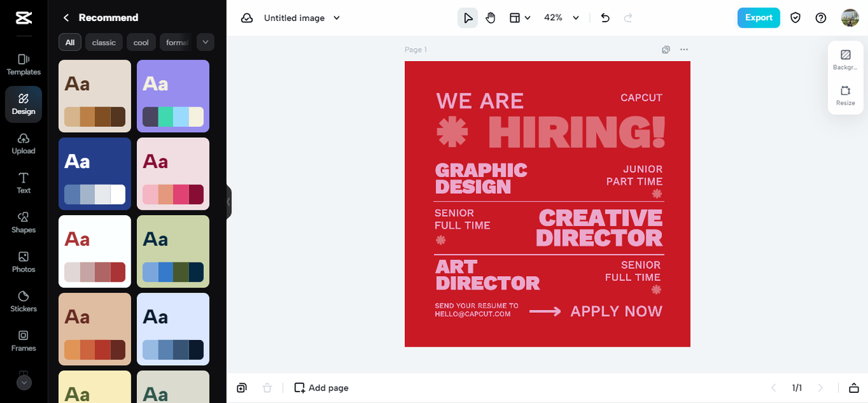This screenshot has width=868, height=403.
Task: Select the CREATIVE DIRECTOR text
Action: point(599,228)
